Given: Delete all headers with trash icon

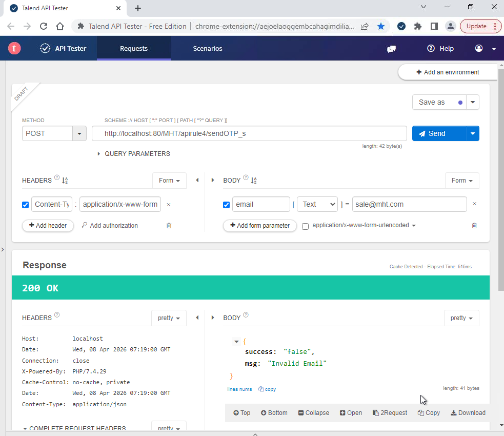Looking at the screenshot, I should [169, 225].
